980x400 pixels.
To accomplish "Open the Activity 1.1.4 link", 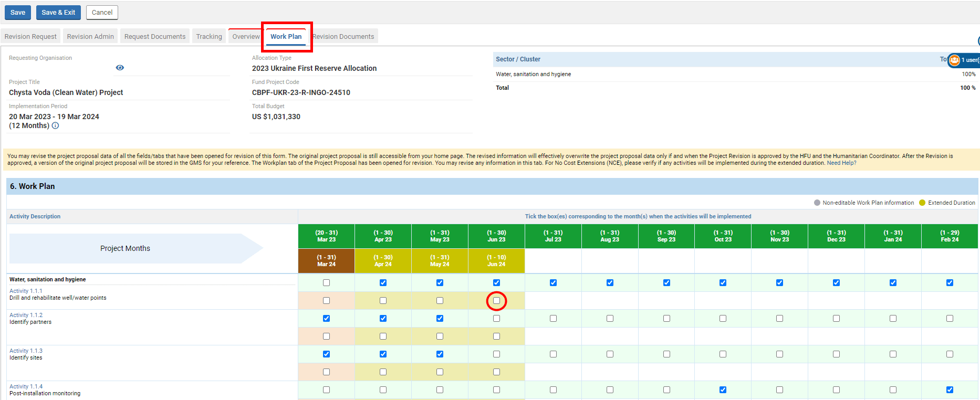I will (26, 386).
